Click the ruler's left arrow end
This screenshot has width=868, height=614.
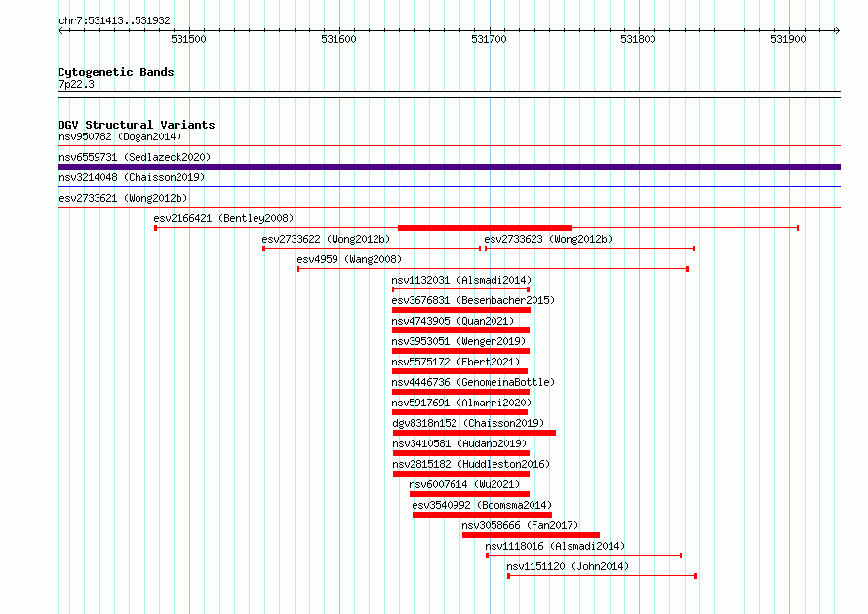click(61, 30)
